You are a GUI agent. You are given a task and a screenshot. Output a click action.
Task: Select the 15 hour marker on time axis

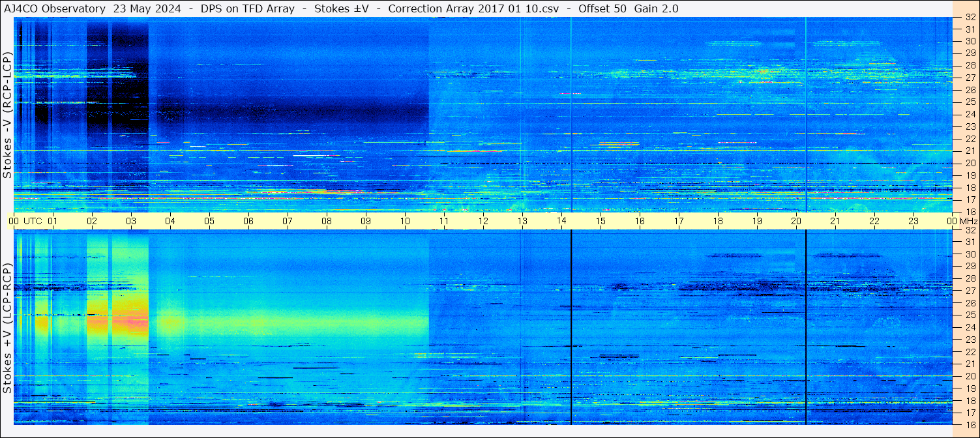coord(601,221)
